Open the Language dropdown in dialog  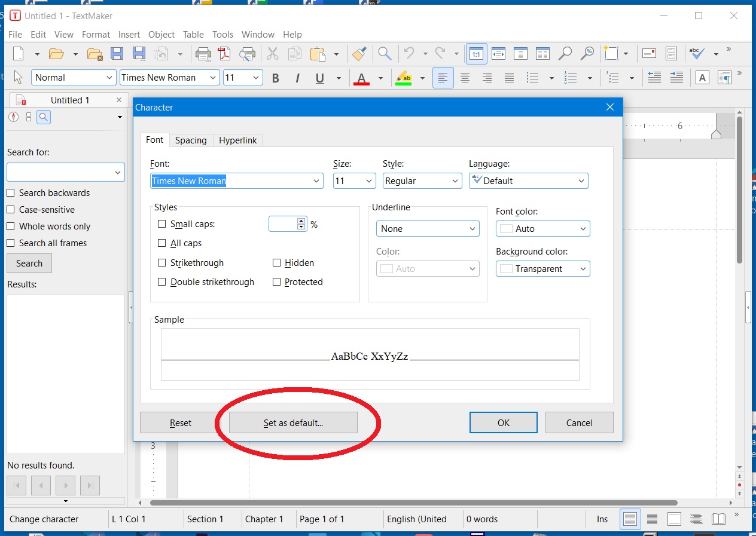528,181
